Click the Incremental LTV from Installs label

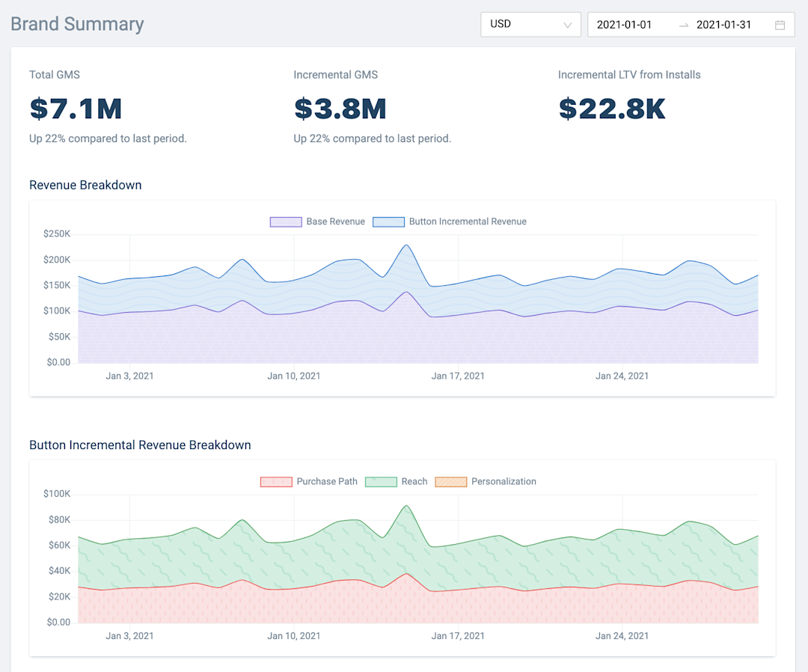[629, 75]
